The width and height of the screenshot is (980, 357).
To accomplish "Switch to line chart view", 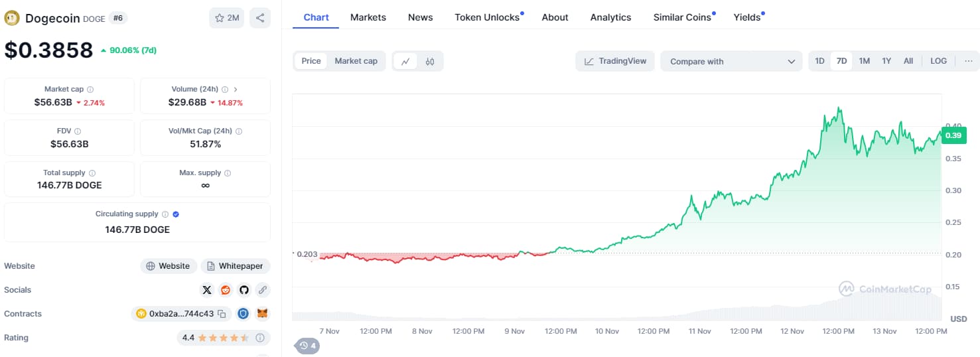I will [x=405, y=61].
